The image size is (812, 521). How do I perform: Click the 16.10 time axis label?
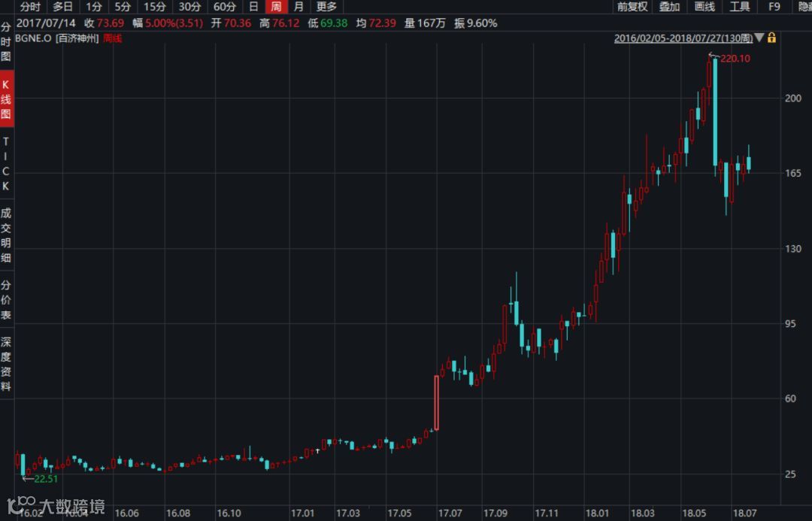229,513
